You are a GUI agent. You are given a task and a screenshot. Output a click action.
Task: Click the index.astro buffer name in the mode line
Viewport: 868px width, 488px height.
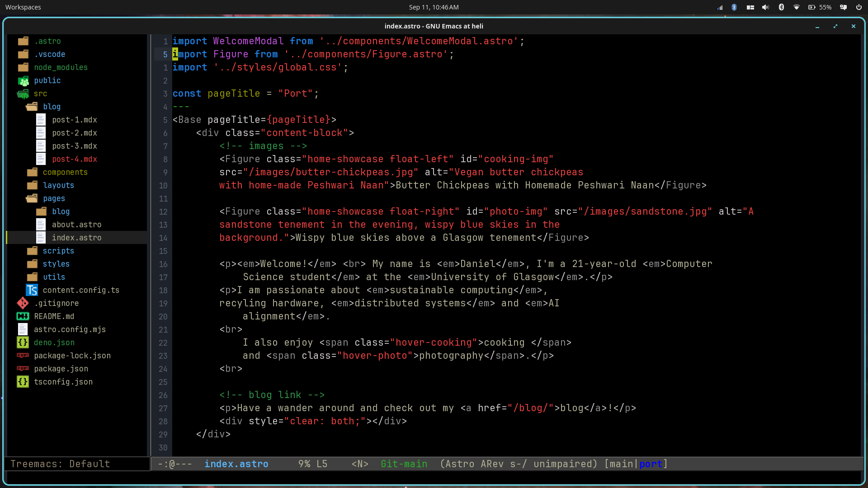[x=236, y=464]
